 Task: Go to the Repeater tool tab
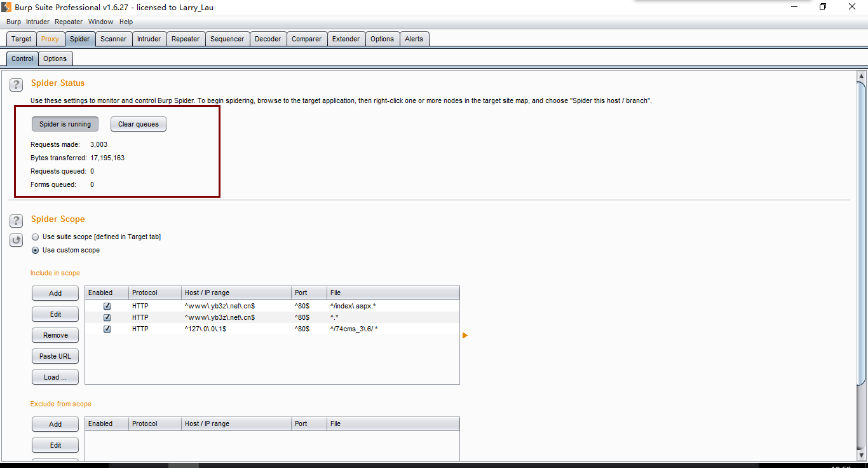tap(186, 39)
